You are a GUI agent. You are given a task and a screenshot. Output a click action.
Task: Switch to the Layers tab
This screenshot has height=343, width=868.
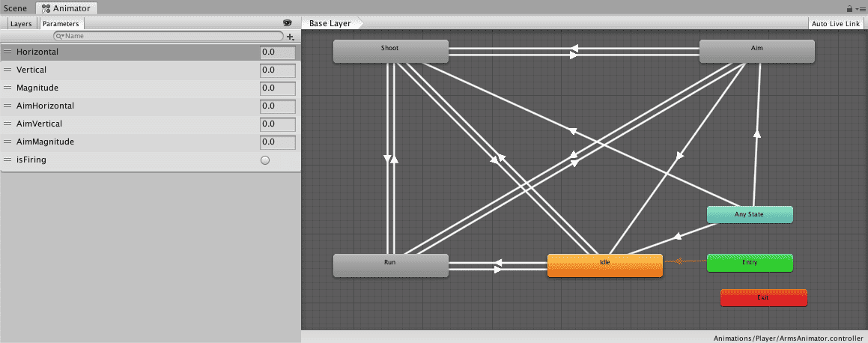(x=21, y=23)
